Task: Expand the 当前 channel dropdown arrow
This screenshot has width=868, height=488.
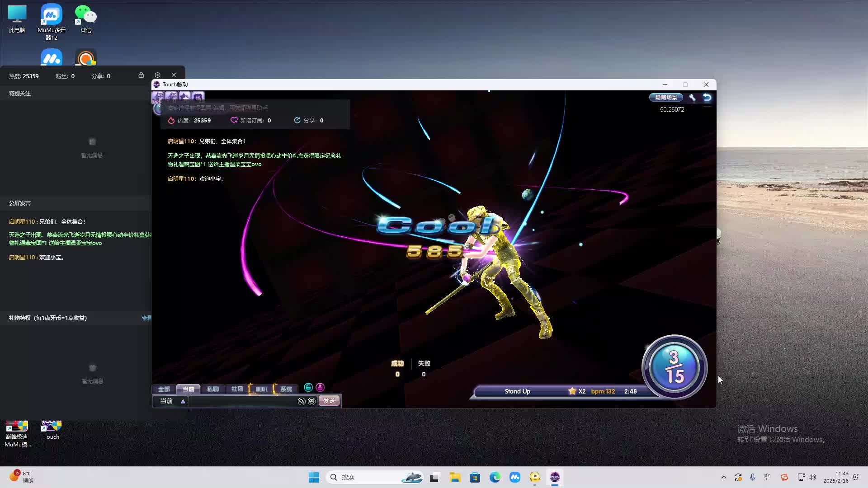Action: pyautogui.click(x=183, y=401)
